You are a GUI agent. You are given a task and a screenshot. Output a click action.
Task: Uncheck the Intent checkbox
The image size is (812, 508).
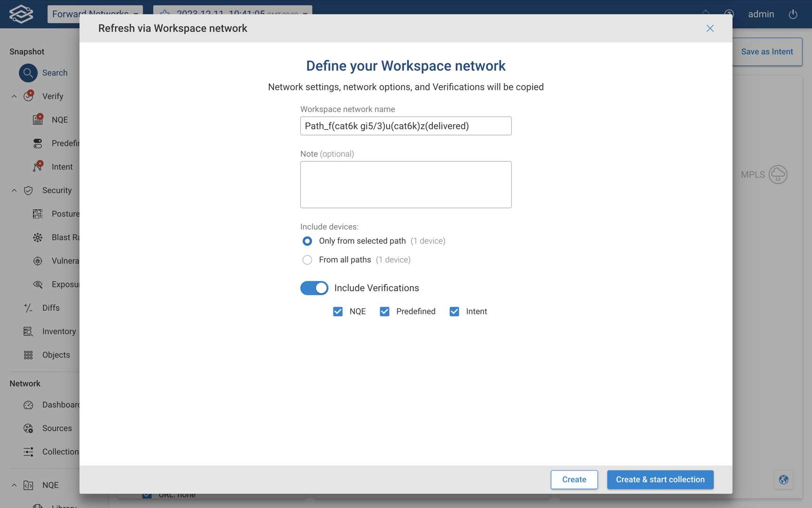coord(454,311)
